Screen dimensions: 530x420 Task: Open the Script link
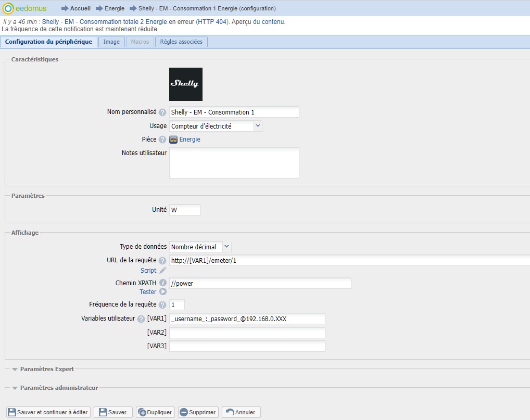tap(148, 270)
